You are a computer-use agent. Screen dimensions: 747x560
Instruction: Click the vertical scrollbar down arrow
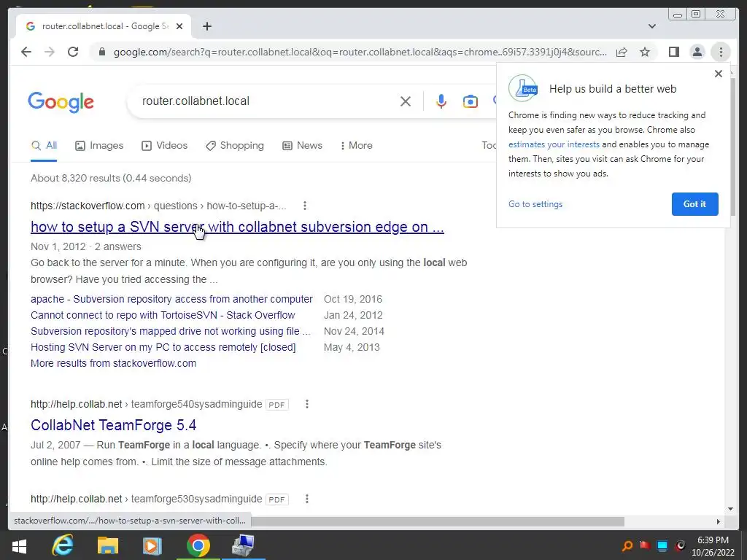coord(731,509)
